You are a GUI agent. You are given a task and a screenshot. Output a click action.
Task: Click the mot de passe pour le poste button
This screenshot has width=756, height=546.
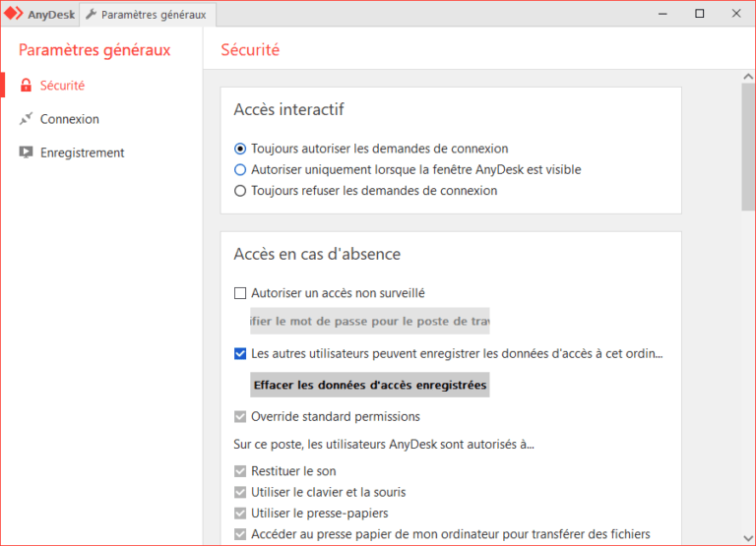pyautogui.click(x=369, y=321)
